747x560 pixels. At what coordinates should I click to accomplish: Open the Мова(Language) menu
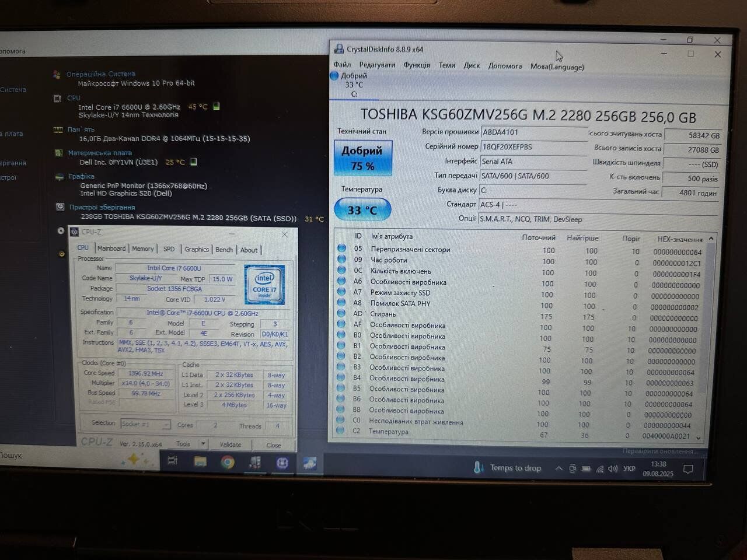(x=557, y=66)
